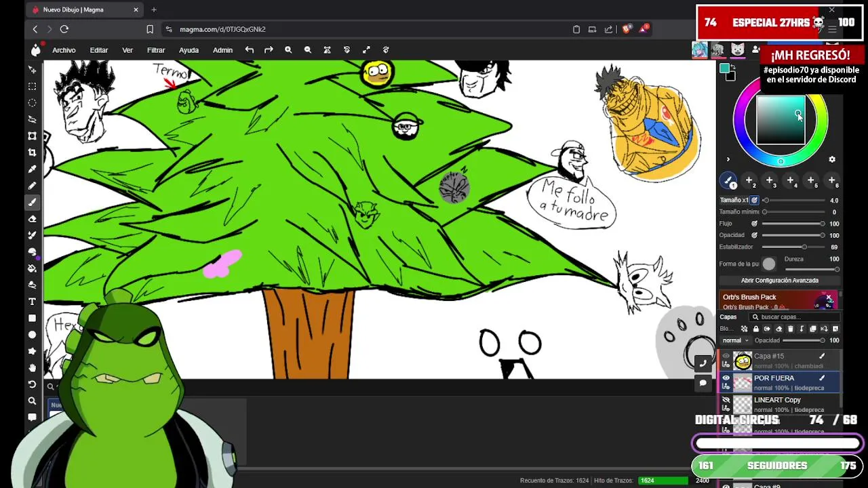Screen dimensions: 868x488
Task: Select the Crop tool
Action: click(32, 152)
